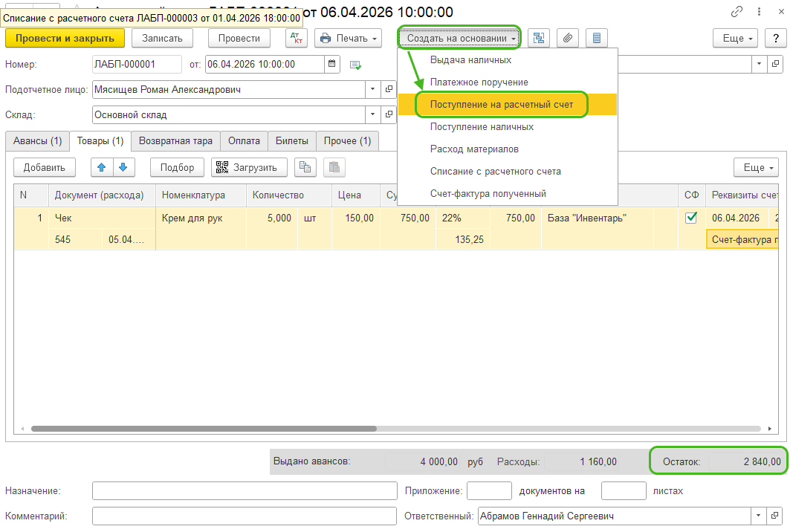Open the top Еще menu button
The image size is (793, 532).
(735, 38)
